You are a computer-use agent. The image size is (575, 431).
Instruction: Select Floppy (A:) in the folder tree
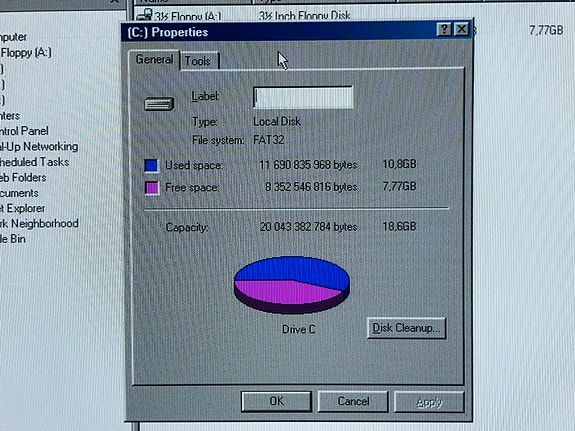[x=26, y=53]
